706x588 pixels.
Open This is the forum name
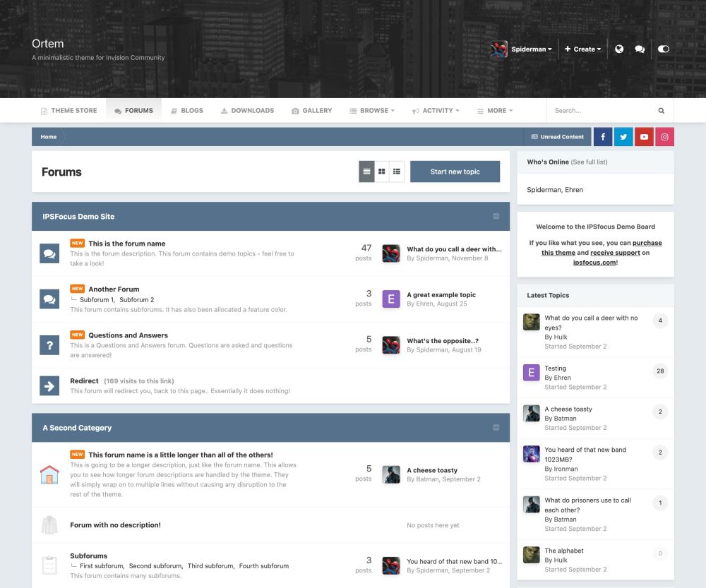[x=127, y=244]
